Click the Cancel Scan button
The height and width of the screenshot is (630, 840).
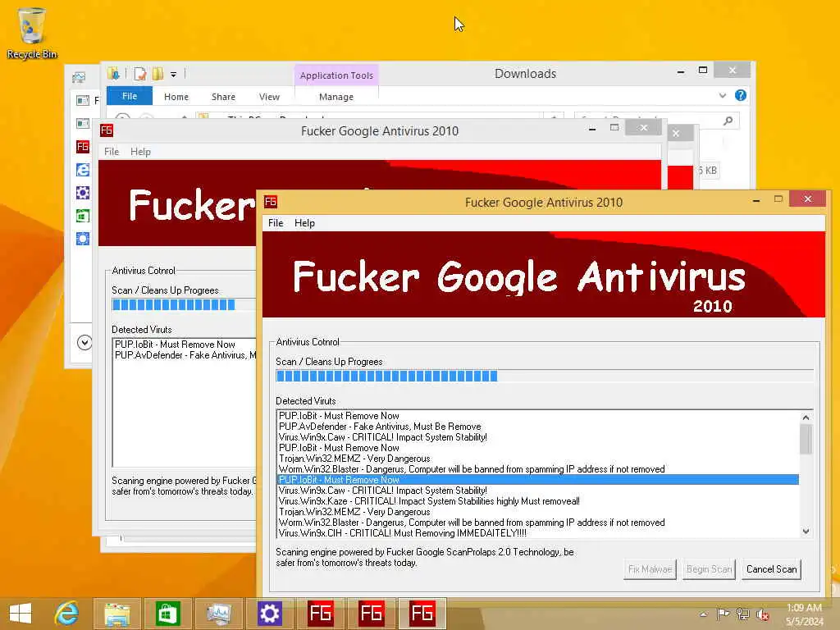coord(771,569)
